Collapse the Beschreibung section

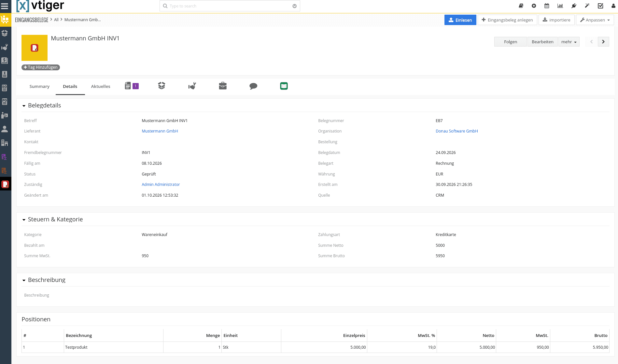24,280
